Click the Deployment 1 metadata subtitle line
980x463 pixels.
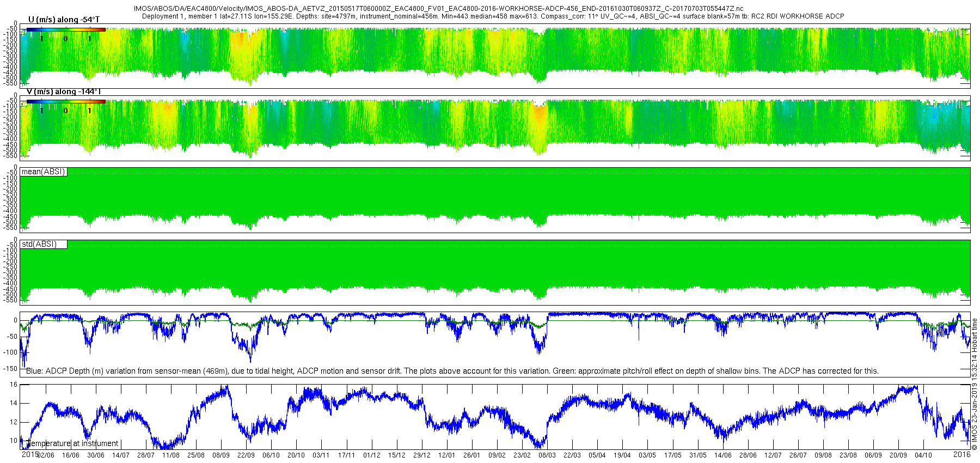pos(493,16)
